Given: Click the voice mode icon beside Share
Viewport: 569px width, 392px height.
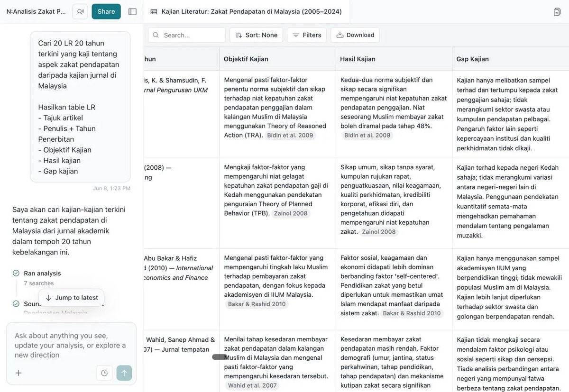Looking at the screenshot, I should 80,12.
